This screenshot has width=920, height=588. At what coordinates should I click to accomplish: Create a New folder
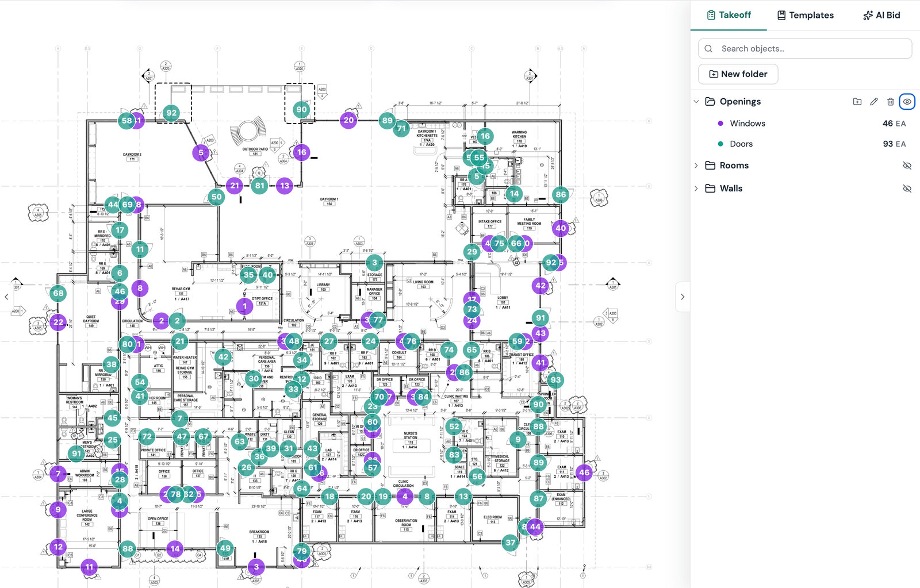pos(738,74)
